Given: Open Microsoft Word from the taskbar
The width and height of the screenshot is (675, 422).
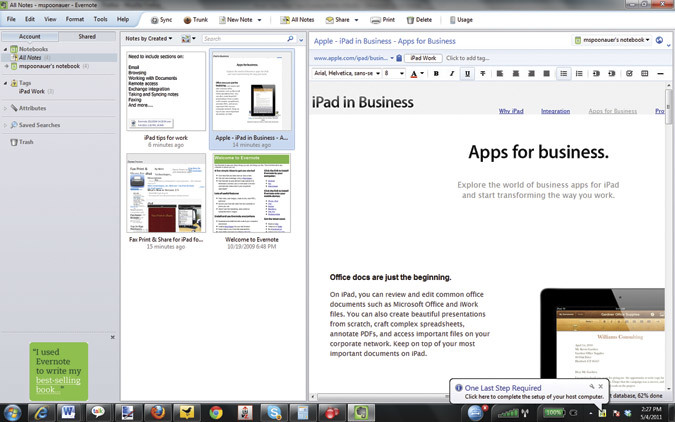Looking at the screenshot, I should 68,413.
